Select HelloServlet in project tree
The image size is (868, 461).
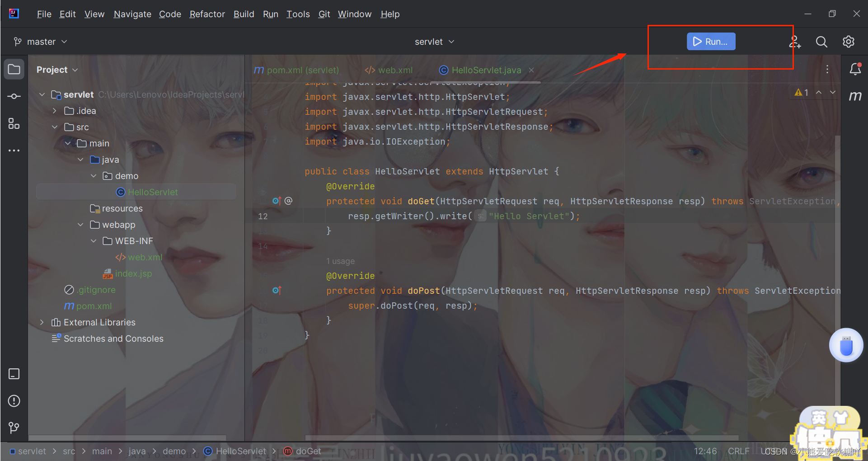pyautogui.click(x=136, y=192)
